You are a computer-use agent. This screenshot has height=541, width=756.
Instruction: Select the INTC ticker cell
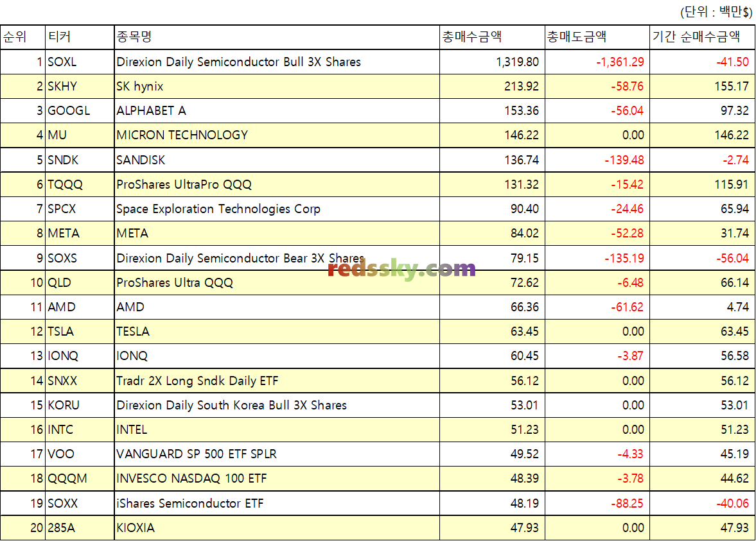[80, 430]
